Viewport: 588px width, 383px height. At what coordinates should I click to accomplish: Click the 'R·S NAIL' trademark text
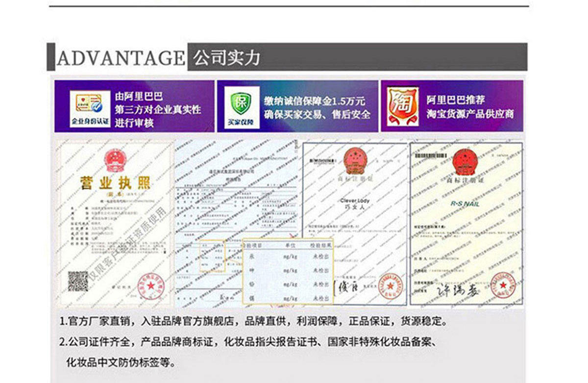[x=465, y=204]
